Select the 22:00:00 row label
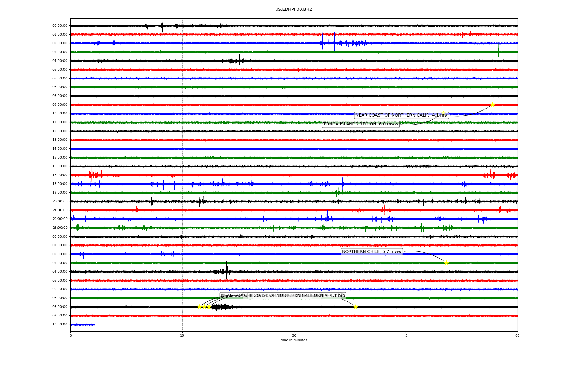Viewport: 588px width, 368px height. 60,219
